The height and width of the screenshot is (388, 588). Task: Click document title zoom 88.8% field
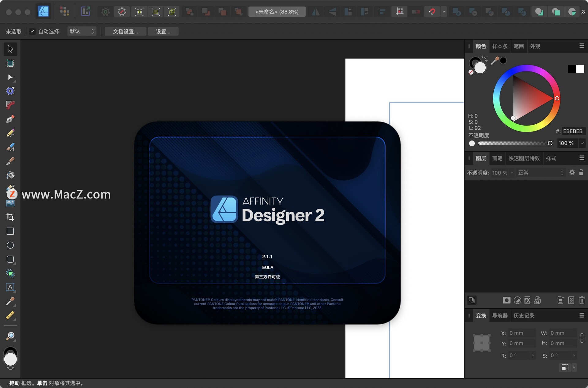pos(277,12)
